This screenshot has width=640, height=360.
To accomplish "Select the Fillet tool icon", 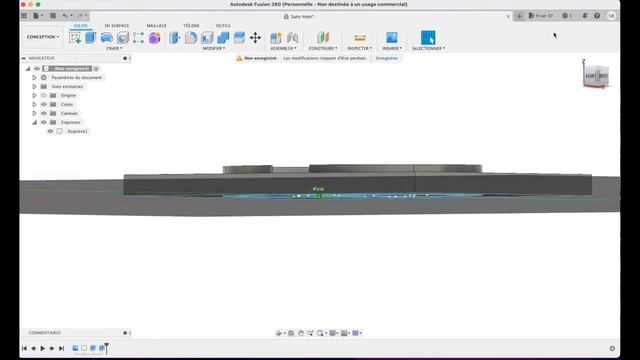I will 191,38.
